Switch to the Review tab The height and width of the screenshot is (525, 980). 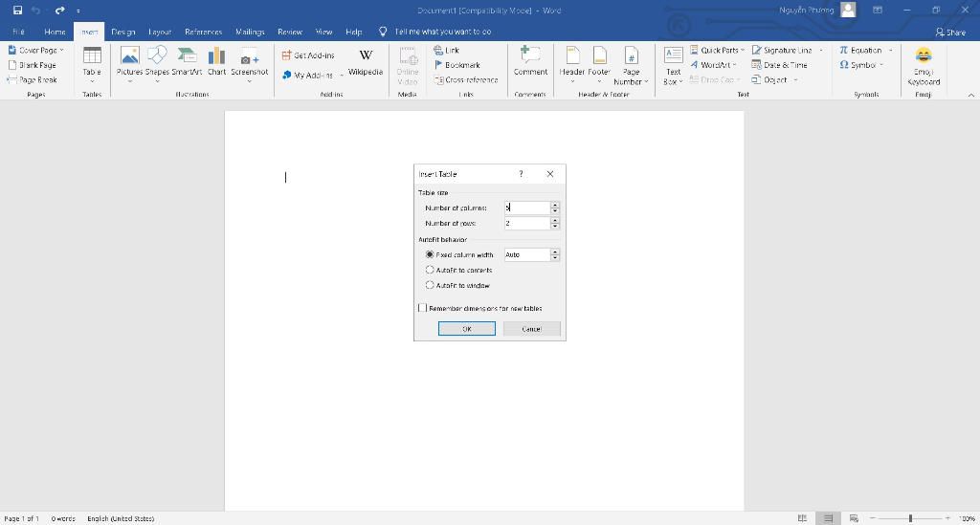289,32
